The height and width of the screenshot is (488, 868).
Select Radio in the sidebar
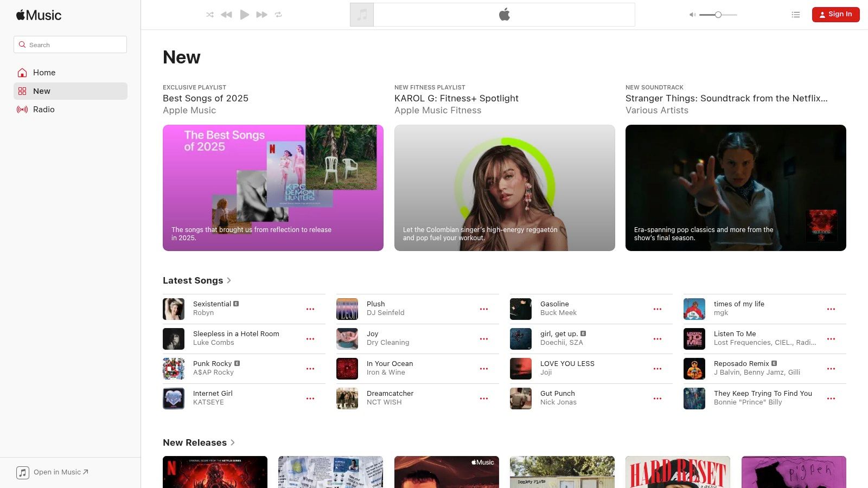43,109
